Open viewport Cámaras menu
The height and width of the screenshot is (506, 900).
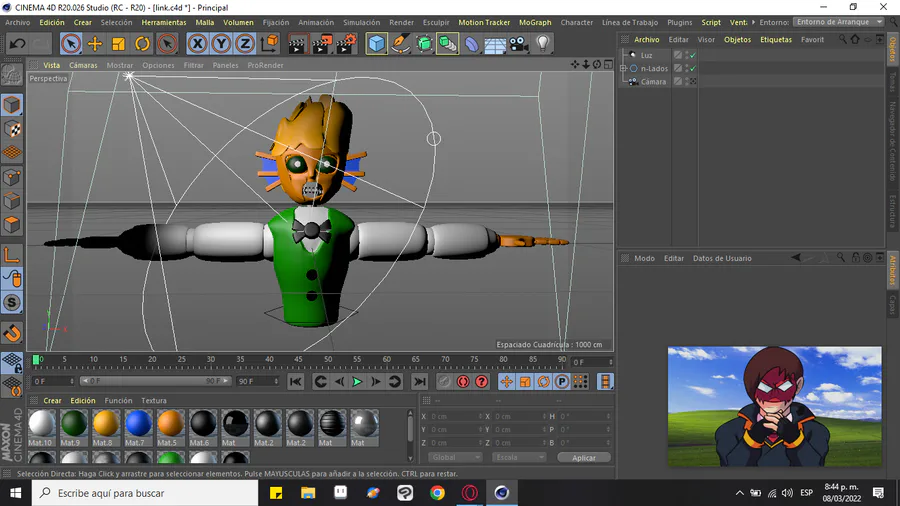click(x=83, y=65)
